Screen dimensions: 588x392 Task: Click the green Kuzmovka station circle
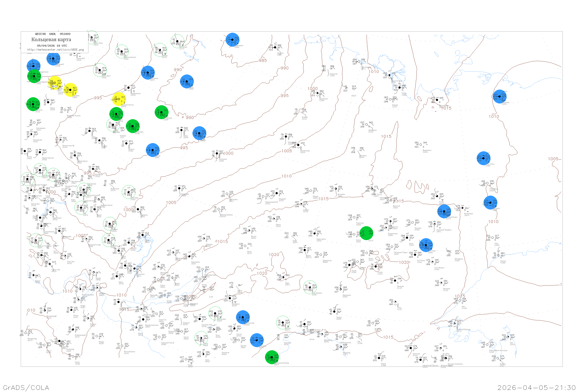click(x=132, y=126)
